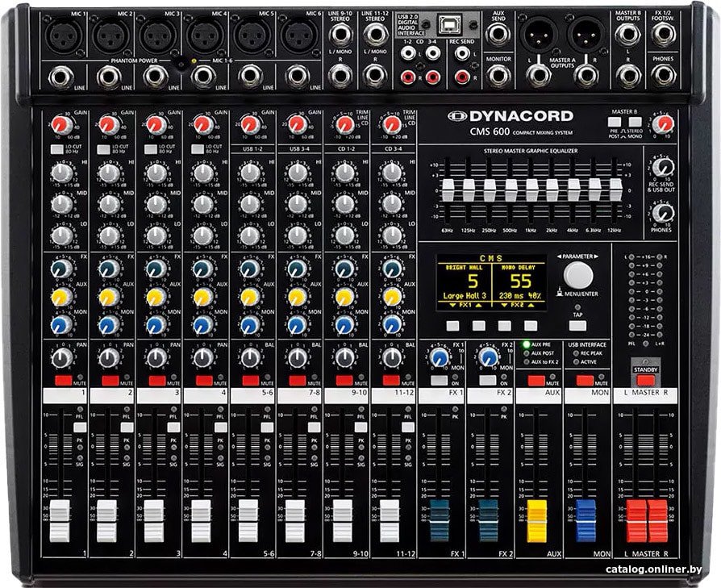
Task: Click the Master A left XLR output
Action: pos(538,35)
